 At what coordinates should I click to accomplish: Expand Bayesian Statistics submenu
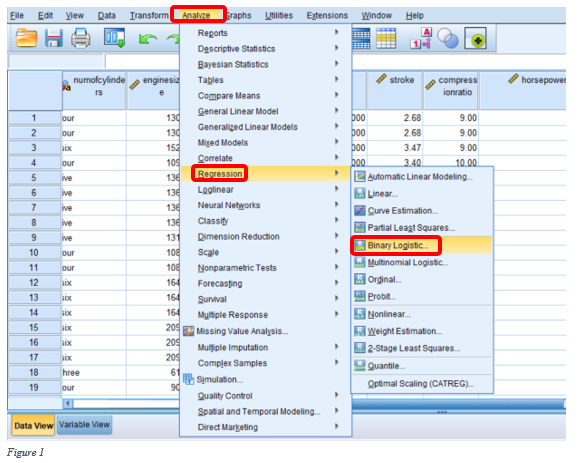266,64
